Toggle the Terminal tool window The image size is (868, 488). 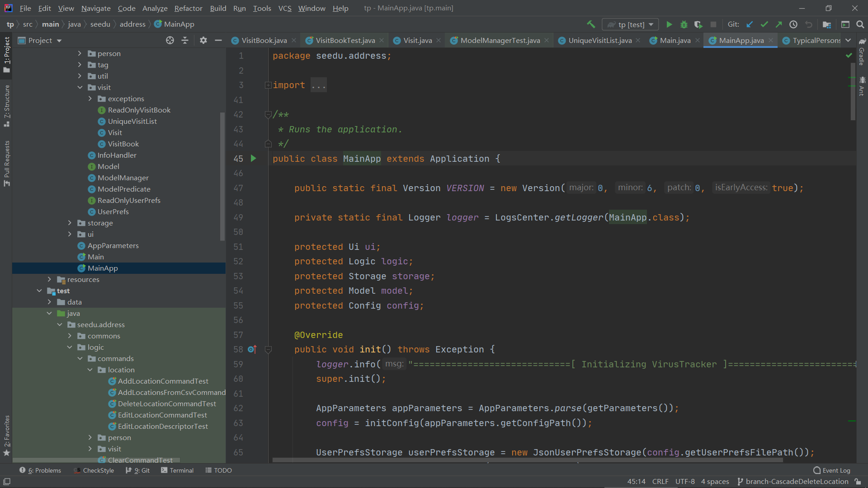[177, 470]
